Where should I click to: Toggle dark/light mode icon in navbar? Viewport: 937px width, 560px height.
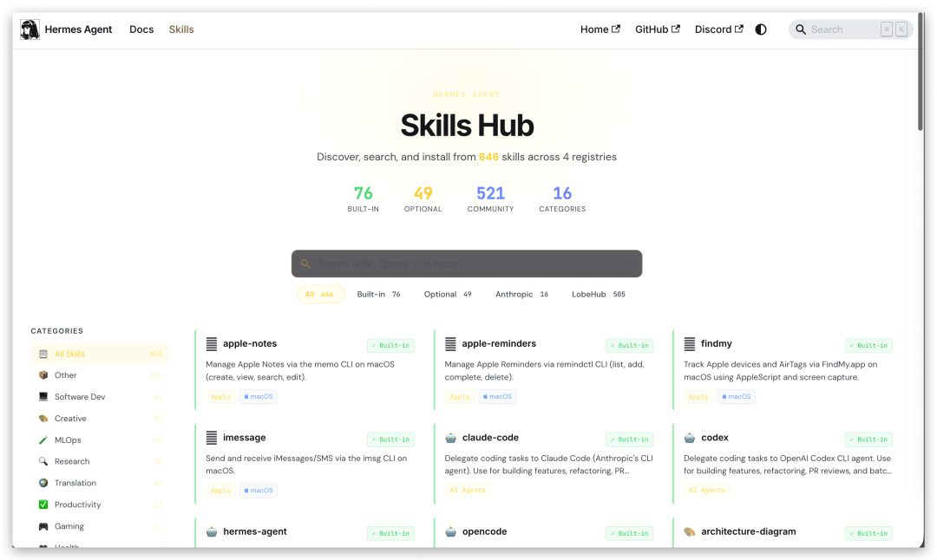[x=761, y=29]
